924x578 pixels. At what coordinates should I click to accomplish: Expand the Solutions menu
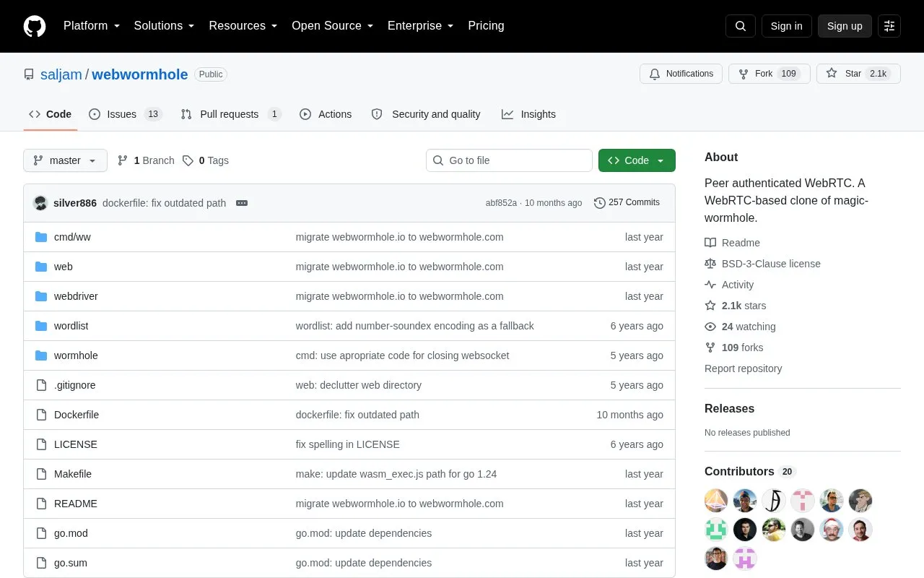[165, 26]
